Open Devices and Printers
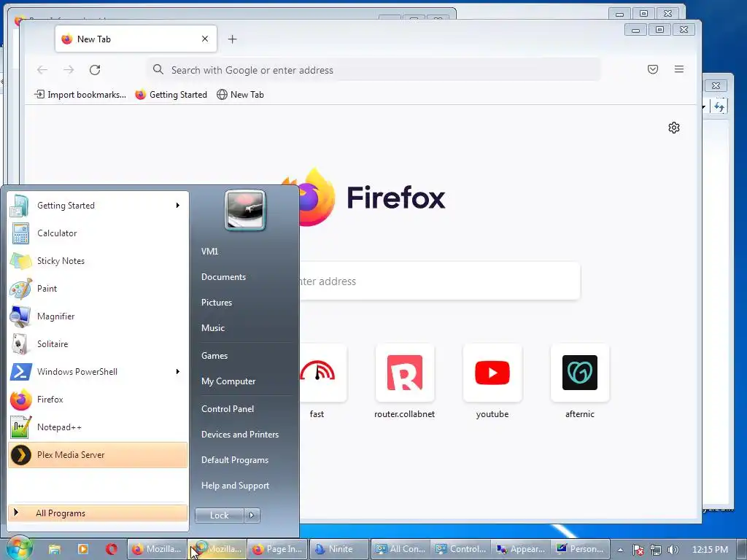The width and height of the screenshot is (747, 560). coord(239,435)
